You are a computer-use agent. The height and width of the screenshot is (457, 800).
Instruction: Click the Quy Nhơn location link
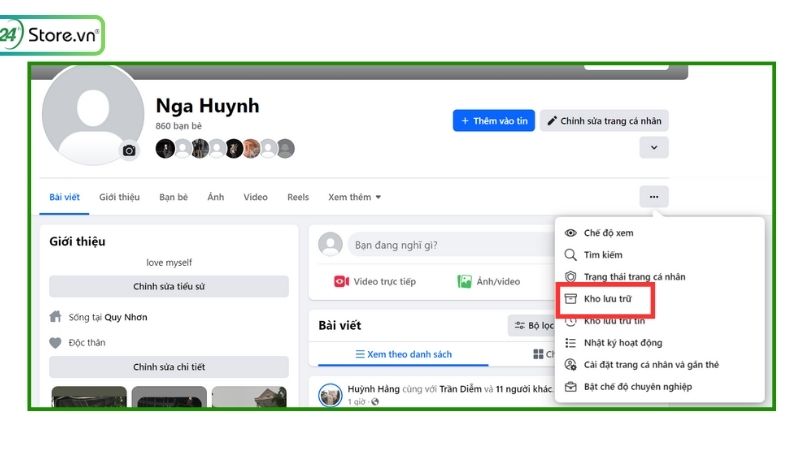[x=126, y=317]
